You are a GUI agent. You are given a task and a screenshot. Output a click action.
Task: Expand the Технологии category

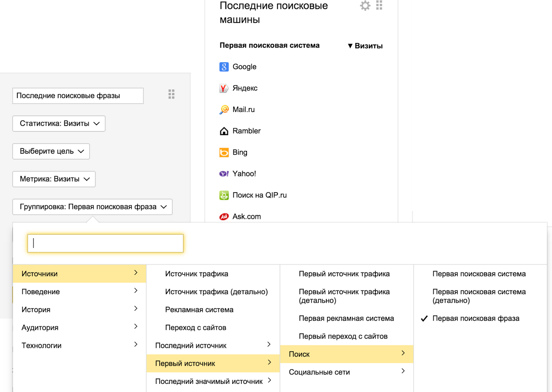pyautogui.click(x=80, y=345)
